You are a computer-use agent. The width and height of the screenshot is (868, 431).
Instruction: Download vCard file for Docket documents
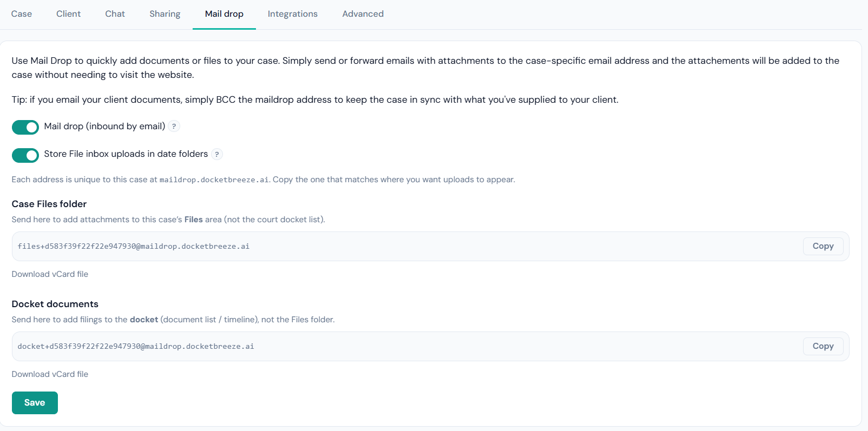[x=50, y=374]
